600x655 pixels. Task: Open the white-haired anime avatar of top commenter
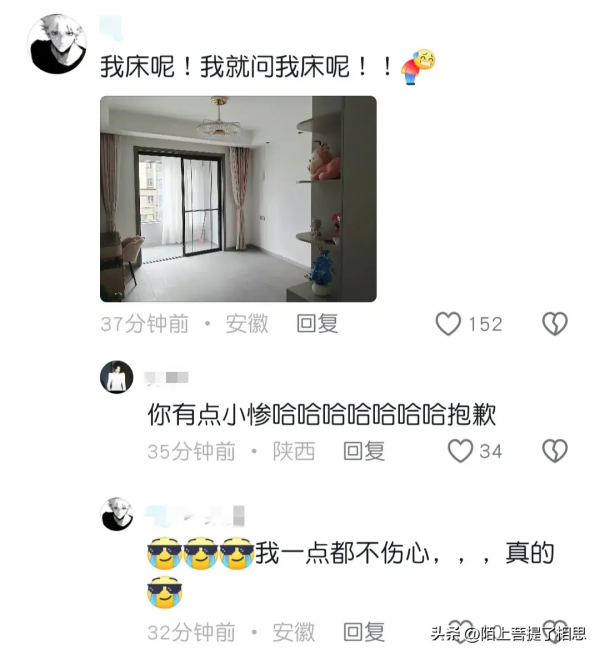tap(57, 44)
